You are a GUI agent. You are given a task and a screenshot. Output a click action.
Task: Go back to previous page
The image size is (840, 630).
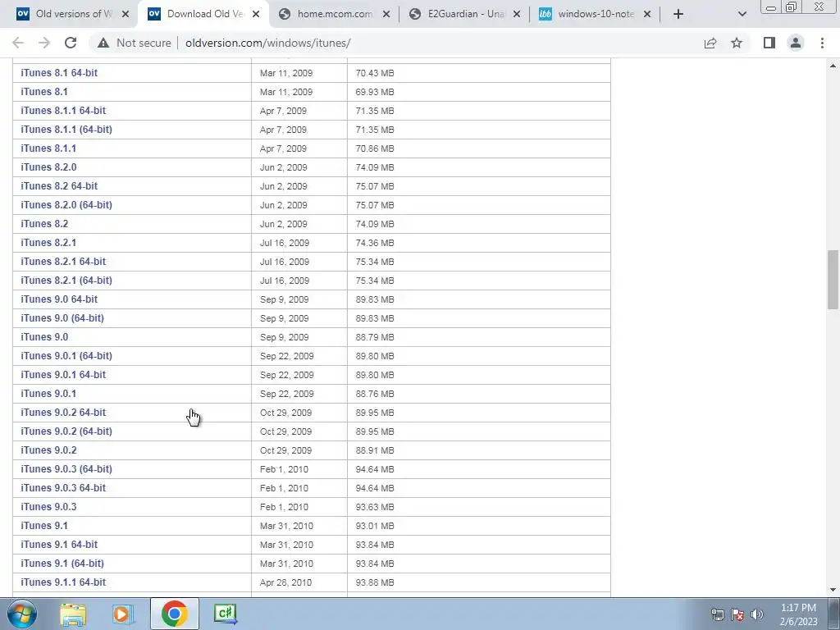18,43
